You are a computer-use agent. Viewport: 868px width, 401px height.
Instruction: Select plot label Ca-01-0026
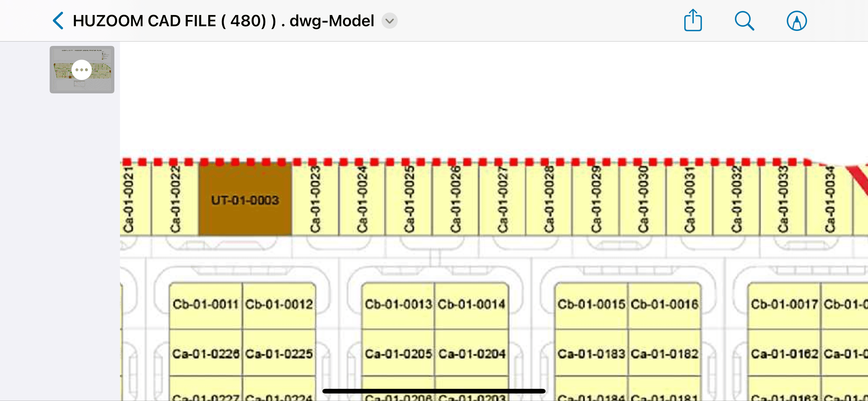tap(455, 200)
